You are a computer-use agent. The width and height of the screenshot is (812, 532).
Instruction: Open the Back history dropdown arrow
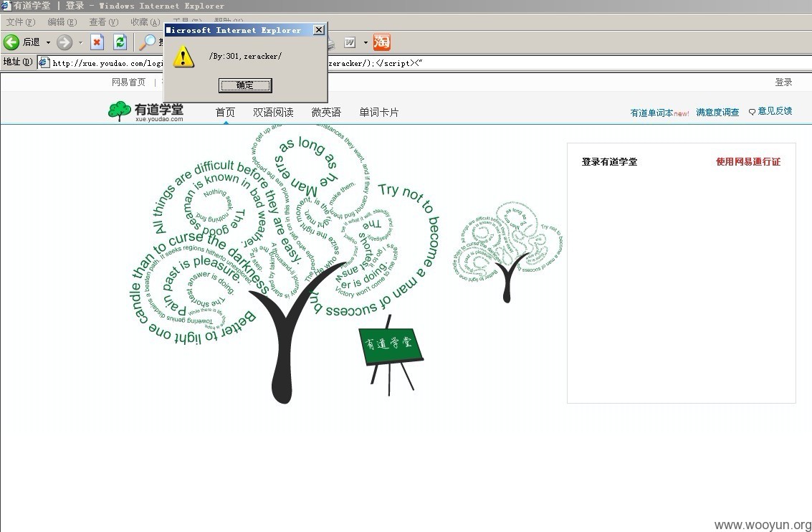pyautogui.click(x=48, y=42)
